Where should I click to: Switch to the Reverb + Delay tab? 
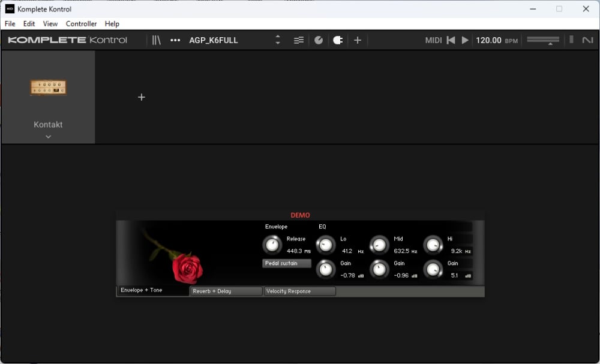coord(226,291)
